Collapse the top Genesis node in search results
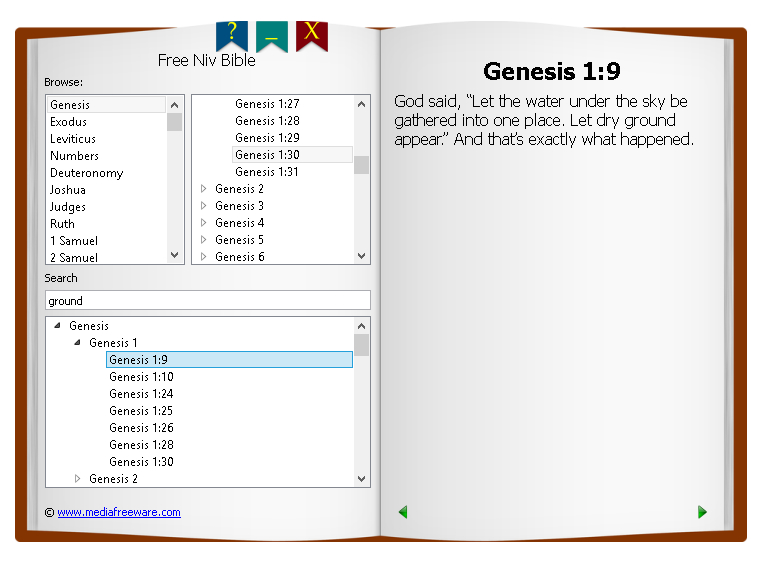The height and width of the screenshot is (569, 763). [57, 326]
